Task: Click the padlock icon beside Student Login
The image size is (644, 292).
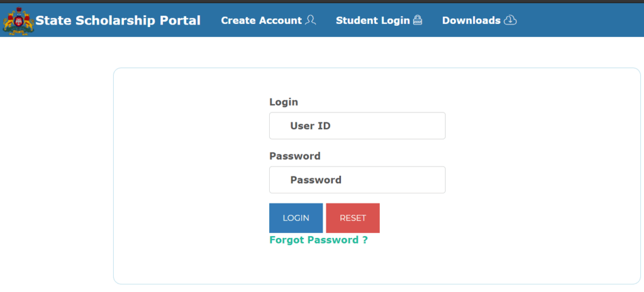Action: pos(418,20)
